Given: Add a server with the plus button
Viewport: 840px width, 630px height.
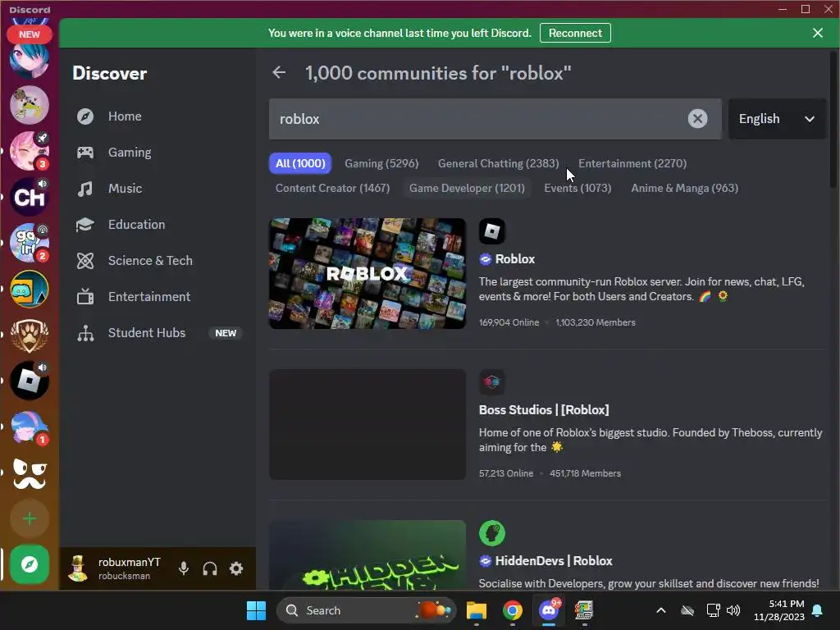Looking at the screenshot, I should [30, 518].
